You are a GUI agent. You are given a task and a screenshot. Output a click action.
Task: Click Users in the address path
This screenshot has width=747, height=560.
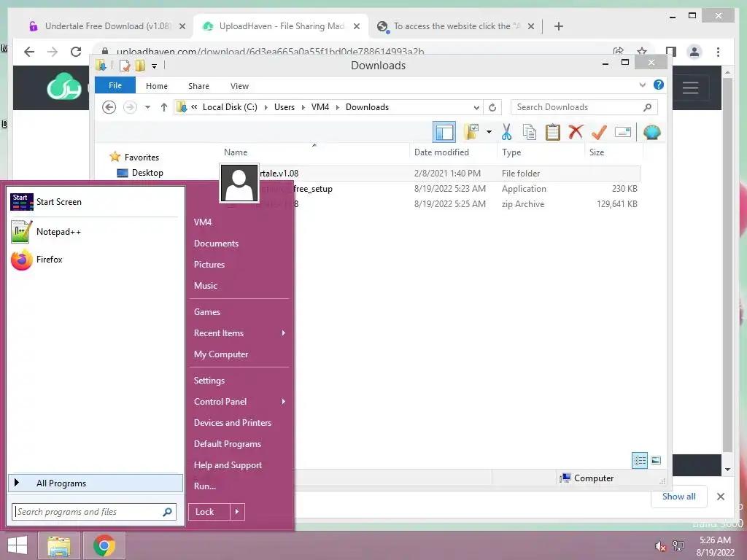point(285,107)
